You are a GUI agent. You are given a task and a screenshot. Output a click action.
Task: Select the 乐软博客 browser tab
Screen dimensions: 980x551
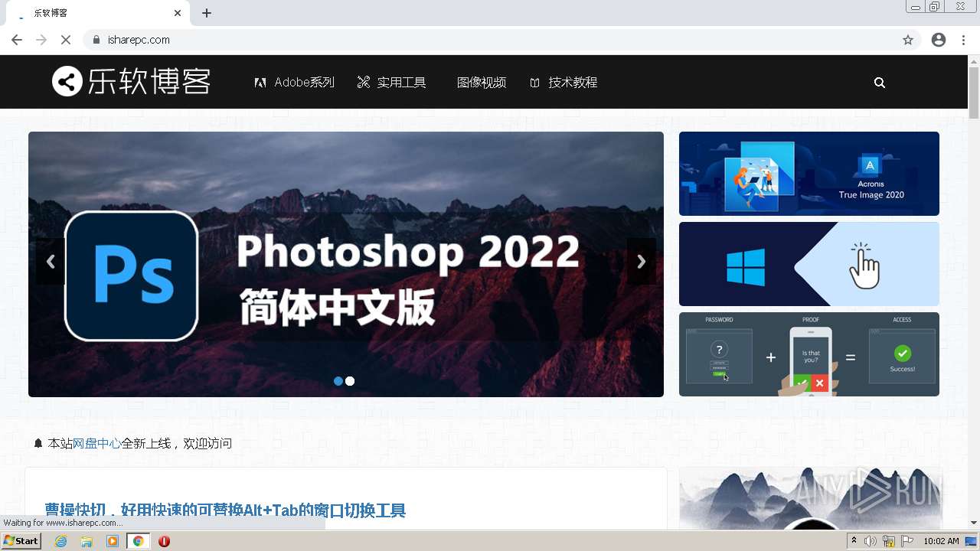pyautogui.click(x=99, y=13)
